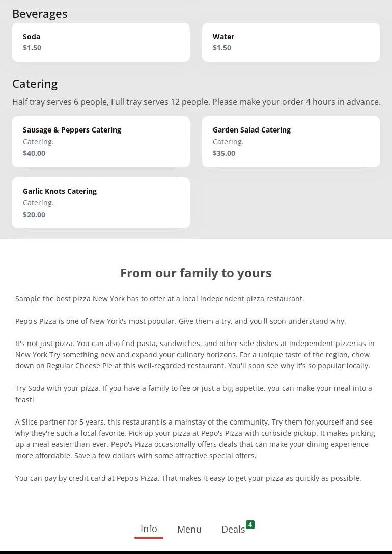Viewport: 392px width, 554px height.
Task: Click the $1.50 price under Soda
Action: click(32, 48)
